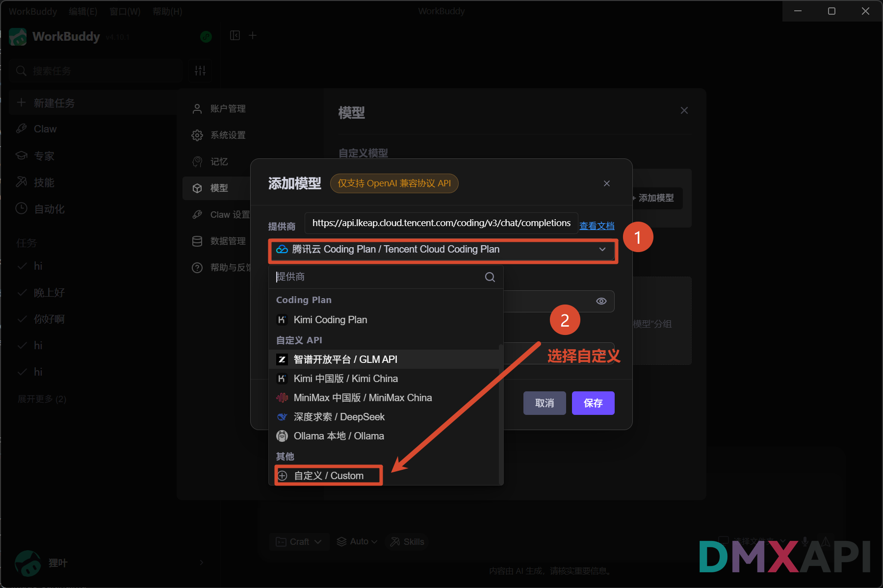Image resolution: width=883 pixels, height=588 pixels.
Task: Select Kimi Coding Plan option
Action: pos(384,320)
